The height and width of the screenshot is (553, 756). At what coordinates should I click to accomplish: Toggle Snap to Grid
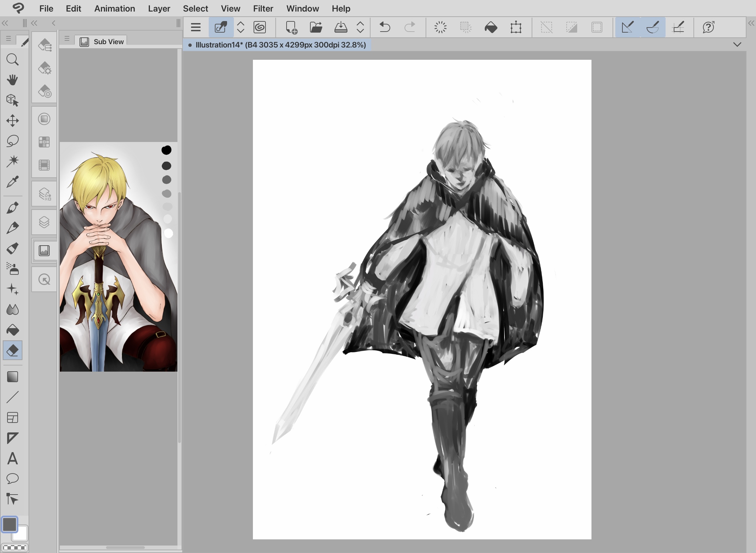678,27
